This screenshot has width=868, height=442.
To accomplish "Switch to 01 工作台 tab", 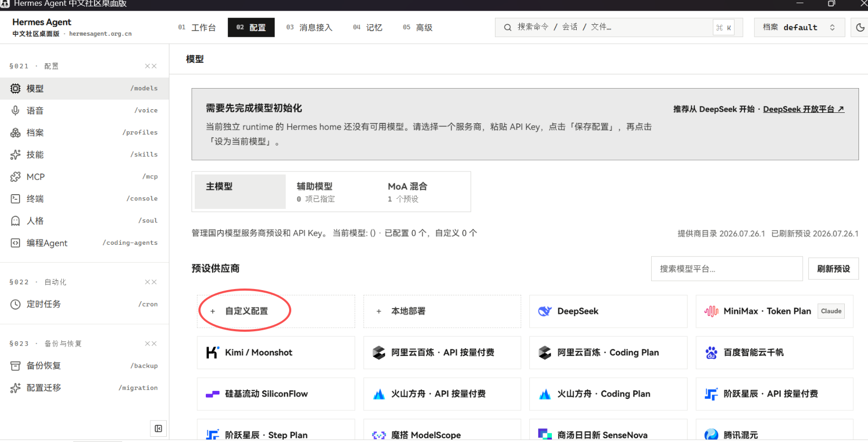I will pos(197,27).
